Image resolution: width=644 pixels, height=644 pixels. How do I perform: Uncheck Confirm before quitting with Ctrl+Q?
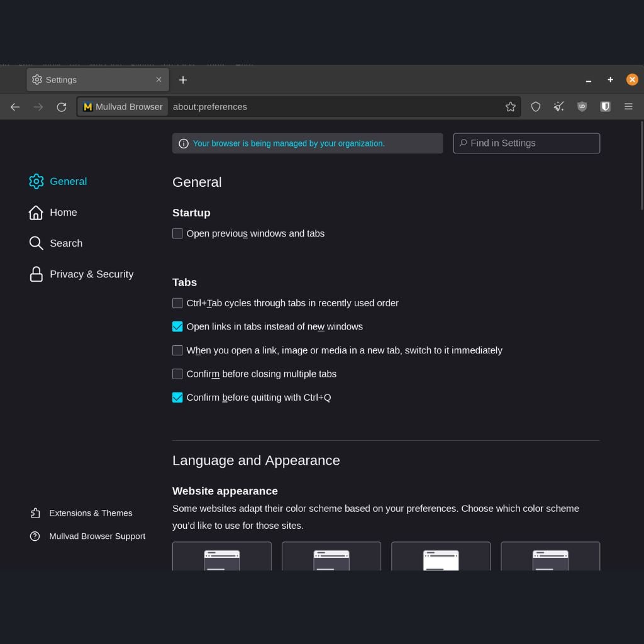[x=177, y=397]
